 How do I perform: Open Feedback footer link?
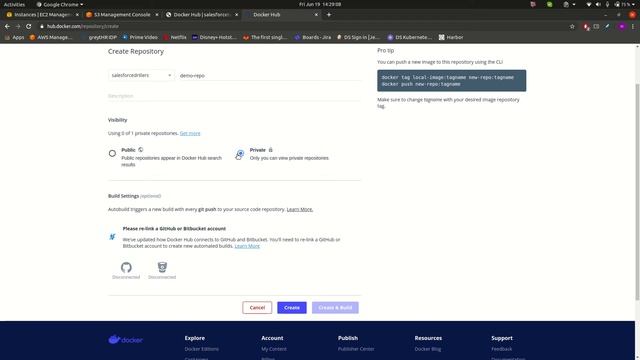(x=502, y=349)
